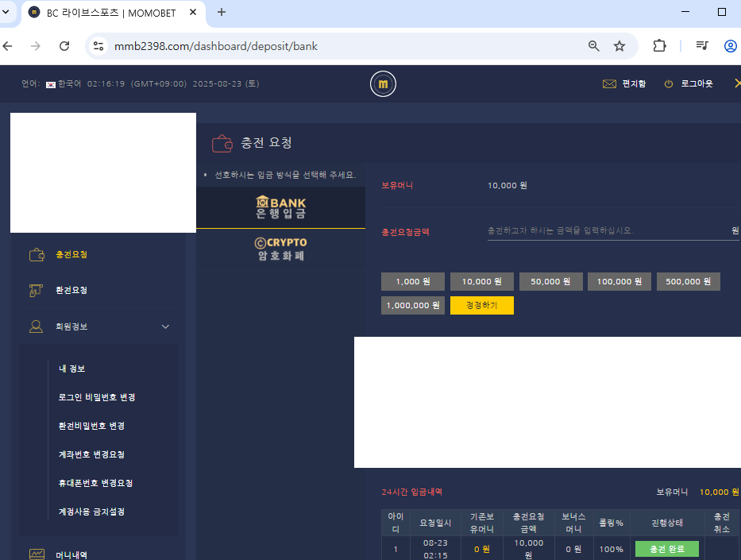Select the CRYPTO 암호화폐 deposit method
The width and height of the screenshot is (741, 560).
click(x=280, y=249)
